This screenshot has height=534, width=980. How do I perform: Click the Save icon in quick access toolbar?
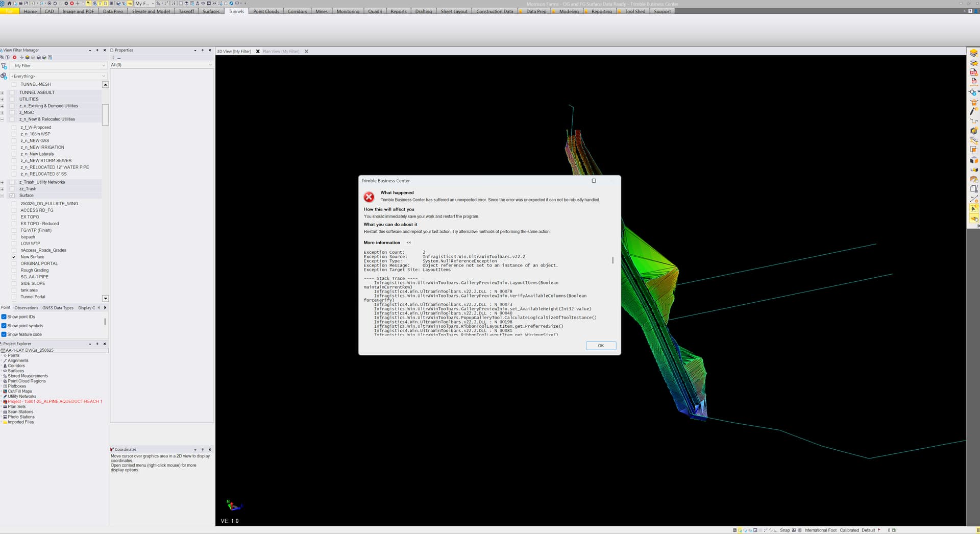click(x=27, y=3)
